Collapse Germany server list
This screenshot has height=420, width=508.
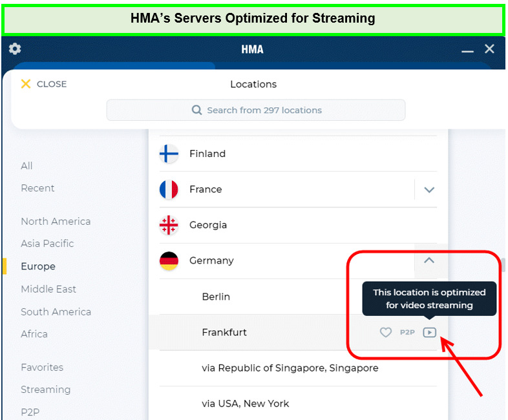[429, 260]
